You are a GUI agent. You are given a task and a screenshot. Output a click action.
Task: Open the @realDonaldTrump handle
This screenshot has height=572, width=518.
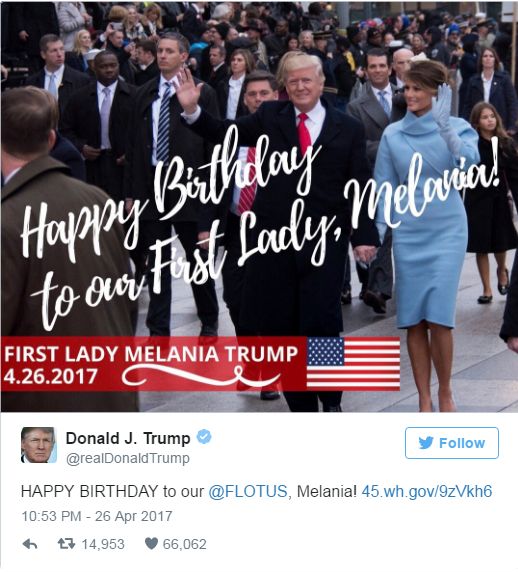click(x=128, y=458)
